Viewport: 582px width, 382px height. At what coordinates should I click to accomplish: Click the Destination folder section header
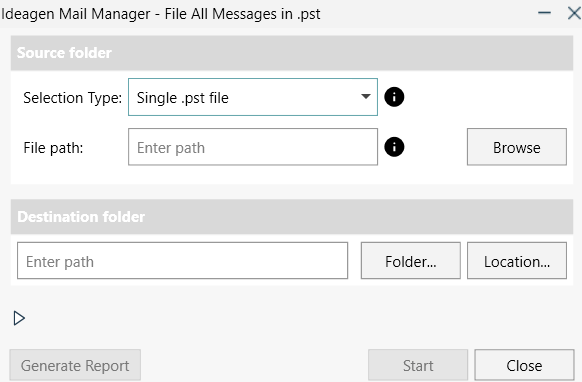292,217
